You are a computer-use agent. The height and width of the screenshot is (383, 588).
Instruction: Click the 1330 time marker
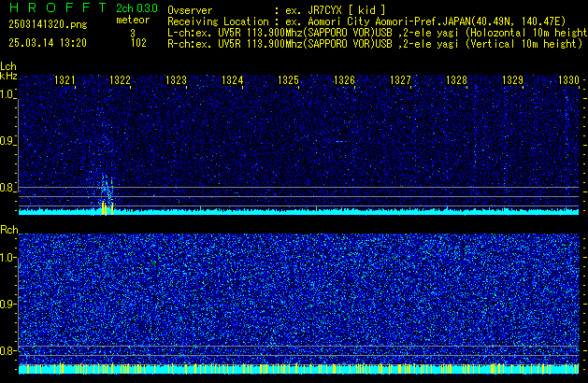(569, 80)
